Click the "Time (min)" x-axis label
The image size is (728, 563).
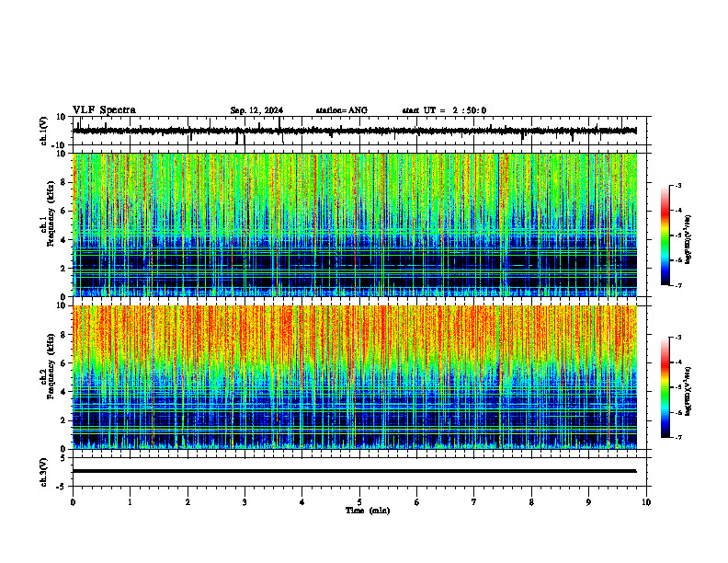pyautogui.click(x=368, y=511)
